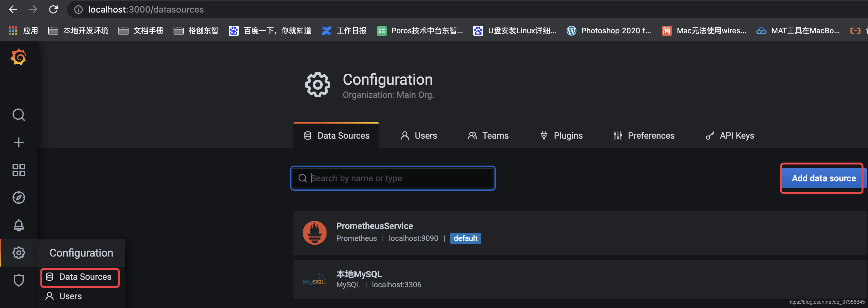
Task: Open the Search dashboards magnifier icon in sidebar
Action: click(x=18, y=115)
